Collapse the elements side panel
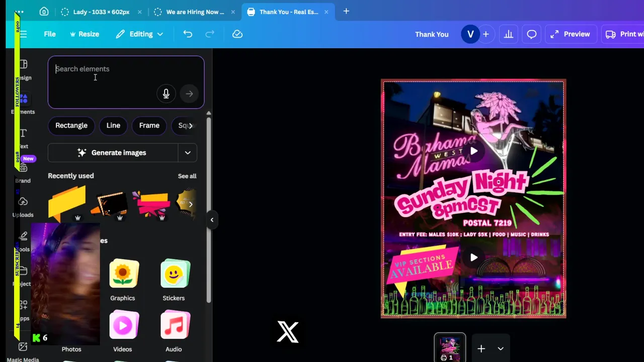Image resolution: width=644 pixels, height=362 pixels. (212, 220)
